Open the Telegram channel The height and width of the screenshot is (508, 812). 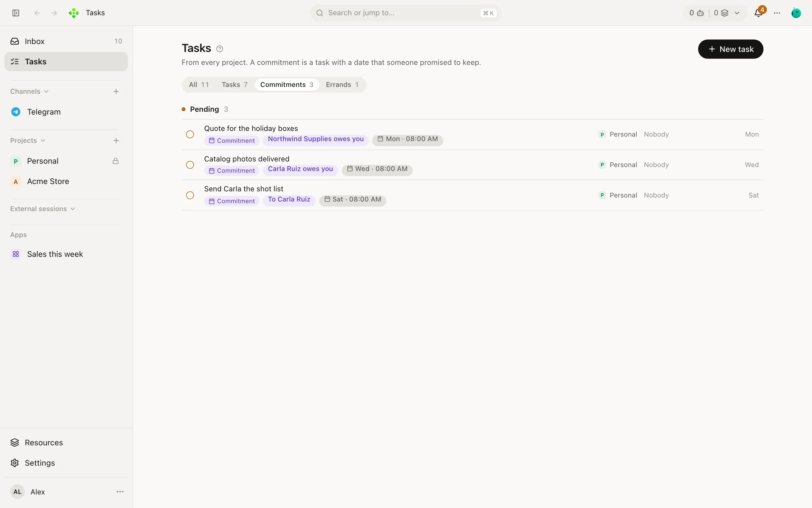tap(66, 112)
